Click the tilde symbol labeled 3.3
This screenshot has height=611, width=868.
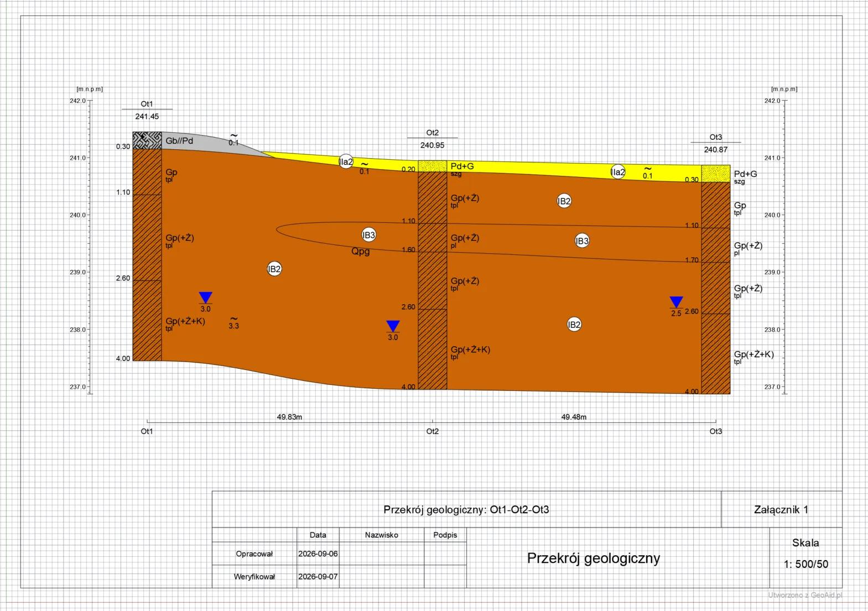(233, 320)
